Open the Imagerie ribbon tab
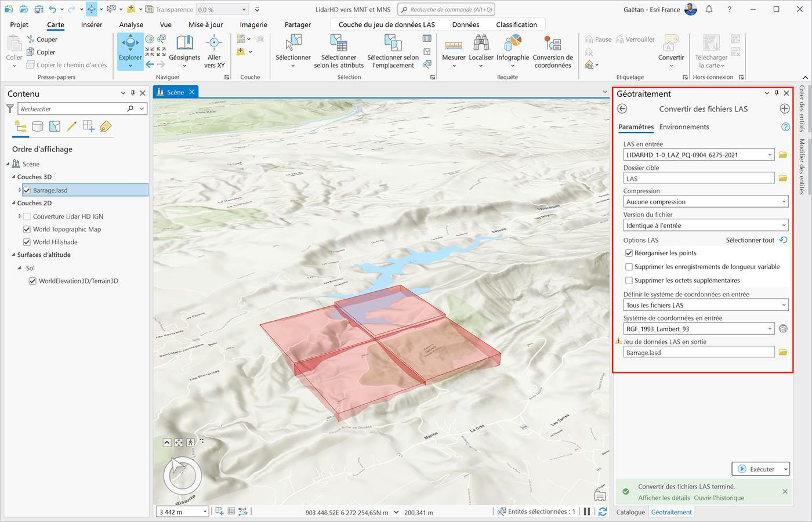The height and width of the screenshot is (522, 812). click(253, 24)
